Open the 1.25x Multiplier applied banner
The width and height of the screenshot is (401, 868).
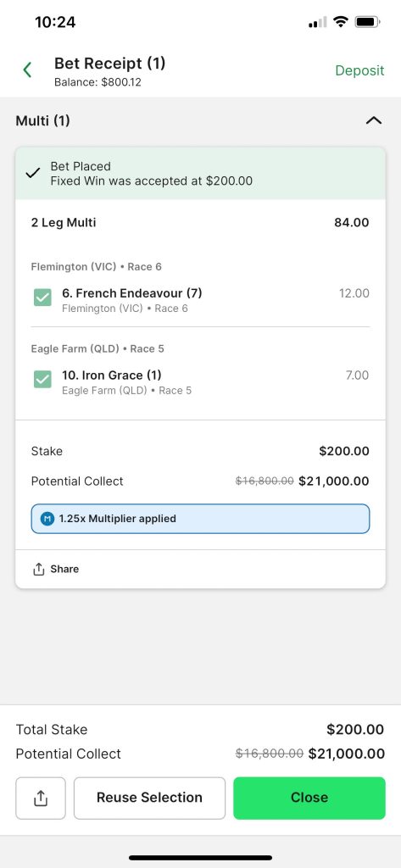click(200, 519)
